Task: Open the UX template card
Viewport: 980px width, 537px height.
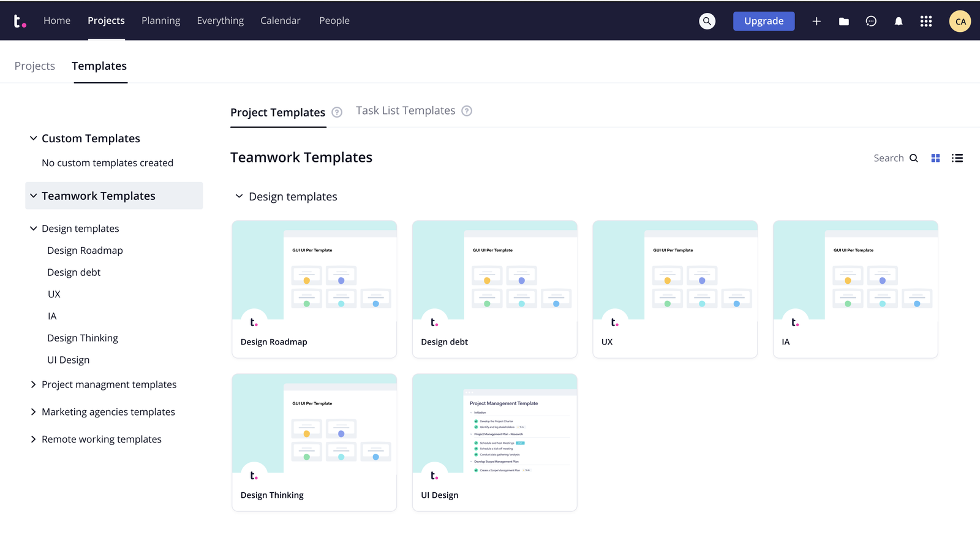Action: click(x=675, y=289)
